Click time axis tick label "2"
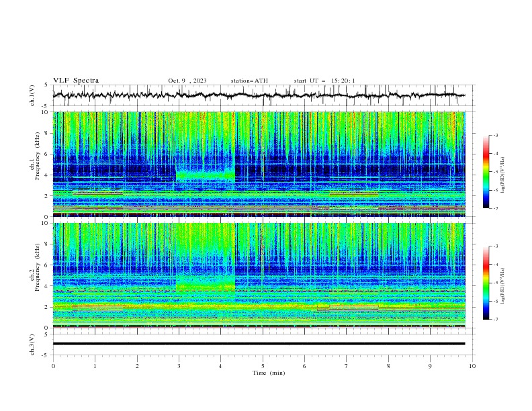Viewport: 532px width, 411px height. tap(137, 366)
